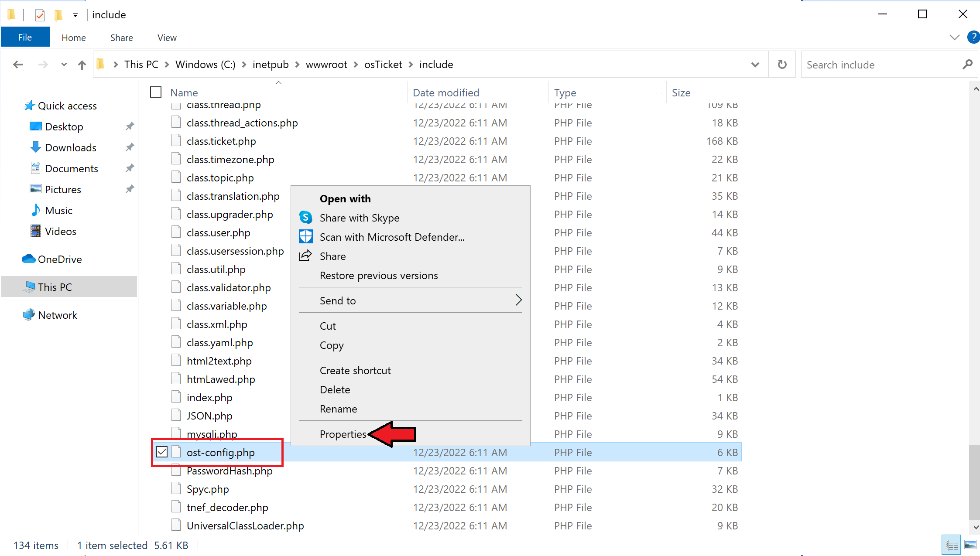980x556 pixels.
Task: Open the Help question mark icon
Action: click(973, 38)
